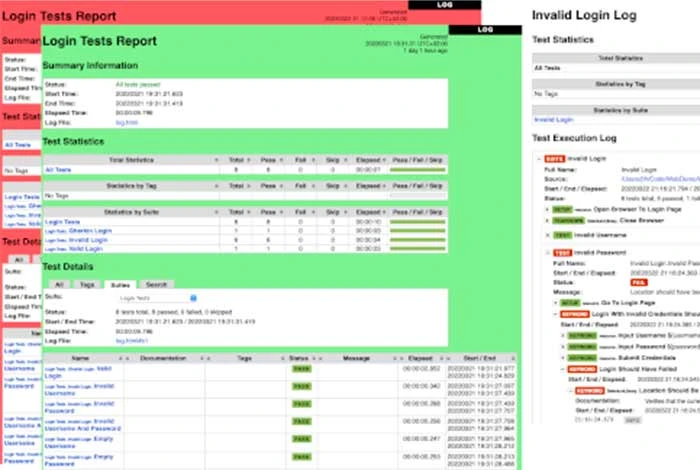Expand the Invalid Username test in the log

click(548, 235)
